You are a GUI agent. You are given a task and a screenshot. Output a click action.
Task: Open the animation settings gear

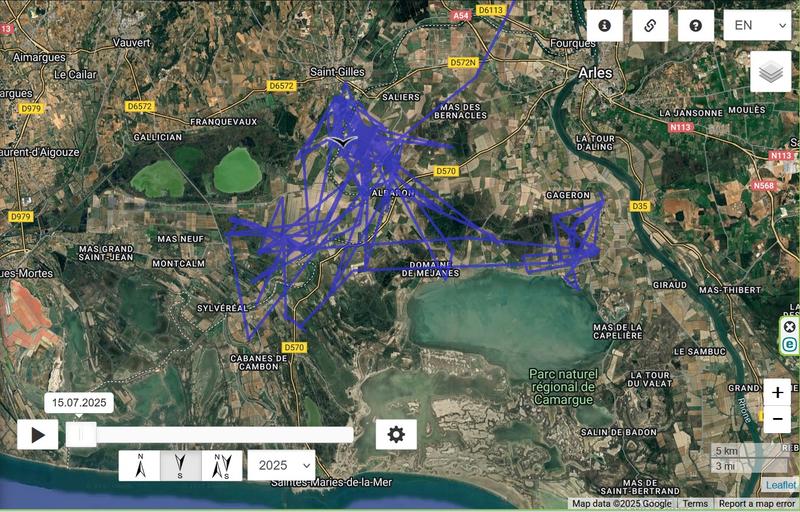(x=396, y=434)
